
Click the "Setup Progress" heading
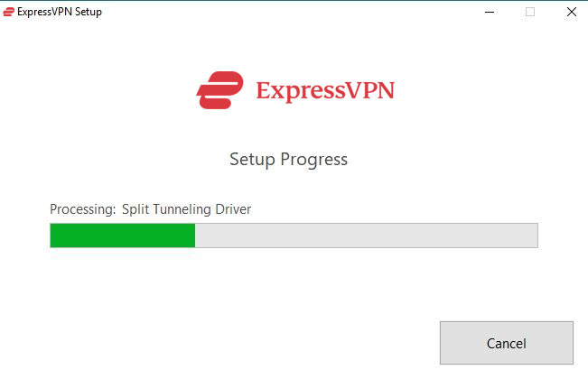(288, 160)
